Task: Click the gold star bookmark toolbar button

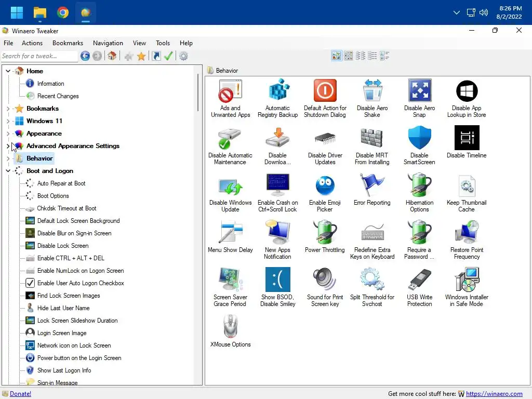Action: point(141,56)
